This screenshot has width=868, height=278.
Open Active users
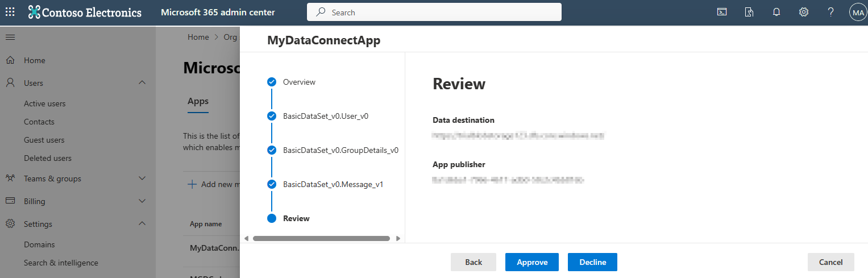tap(45, 103)
